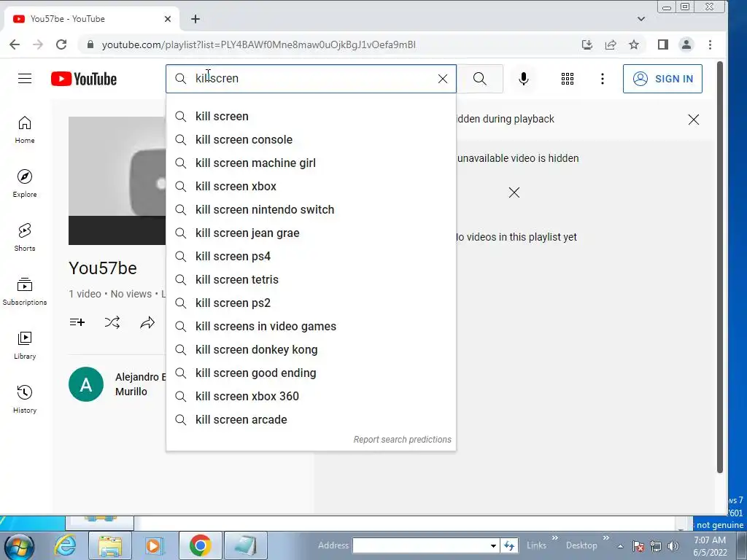Screen dimensions: 747x560
Task: Clear the search box with the X
Action: click(443, 79)
